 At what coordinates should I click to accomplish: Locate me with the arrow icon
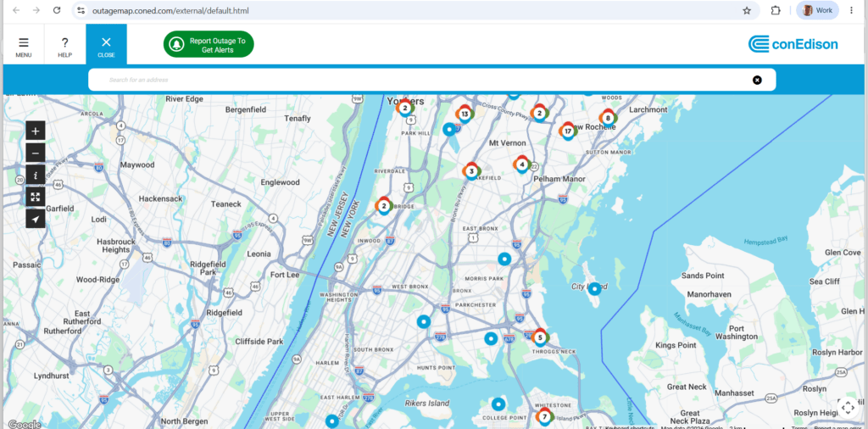click(36, 219)
